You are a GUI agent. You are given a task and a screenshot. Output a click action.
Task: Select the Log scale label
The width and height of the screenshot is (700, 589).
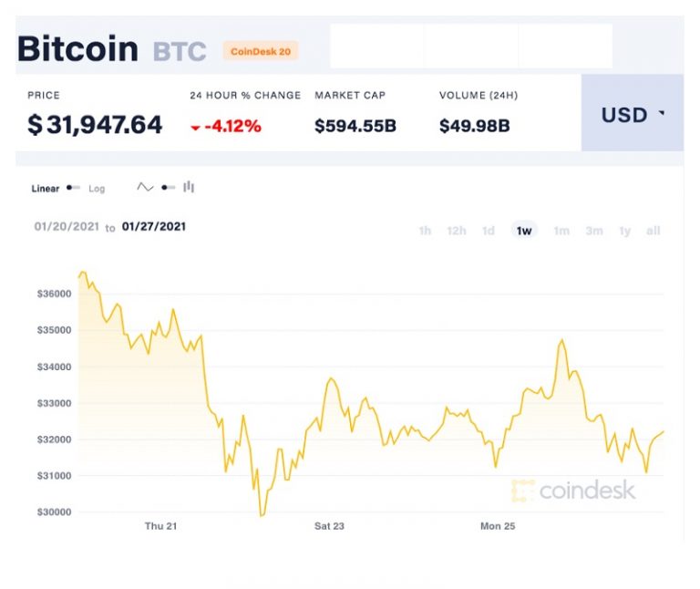click(x=97, y=189)
